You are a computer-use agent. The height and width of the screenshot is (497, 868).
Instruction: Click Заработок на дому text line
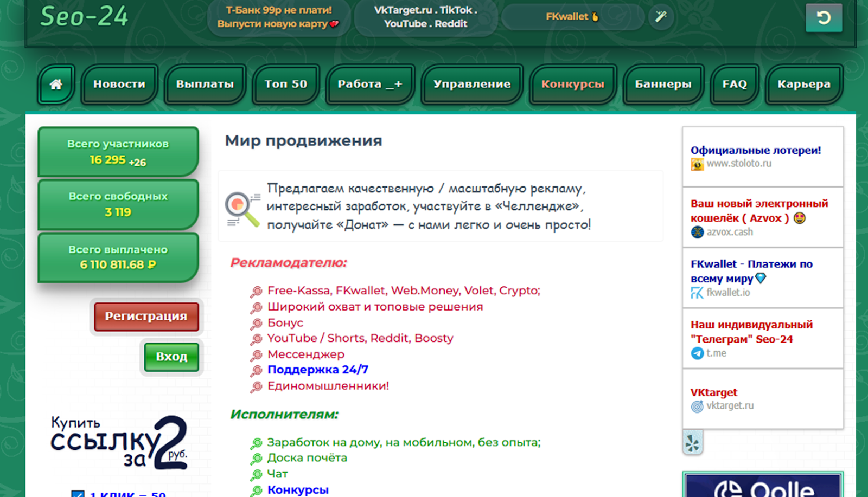(x=404, y=442)
